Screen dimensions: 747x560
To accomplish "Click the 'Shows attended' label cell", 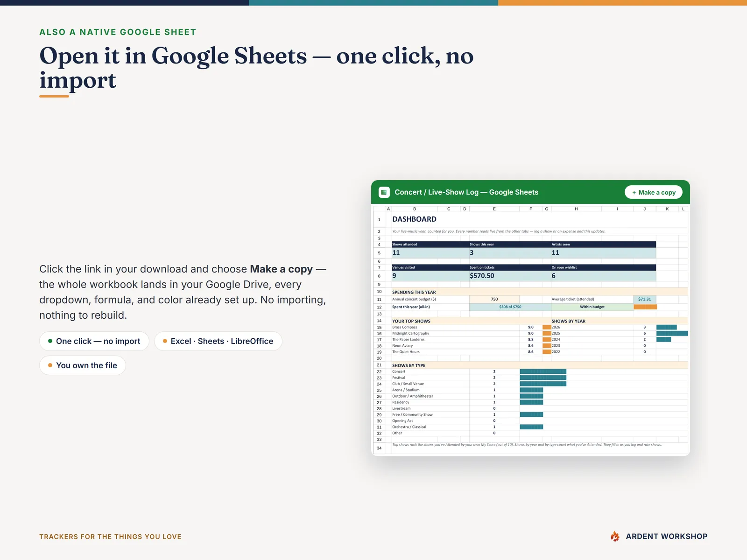I will pos(430,245).
